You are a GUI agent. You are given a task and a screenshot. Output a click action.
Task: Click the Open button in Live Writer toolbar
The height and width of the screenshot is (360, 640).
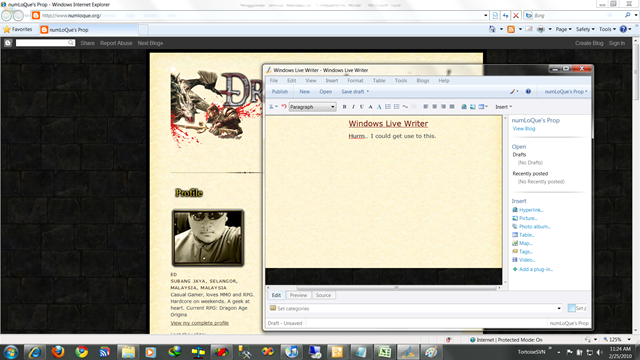click(325, 92)
